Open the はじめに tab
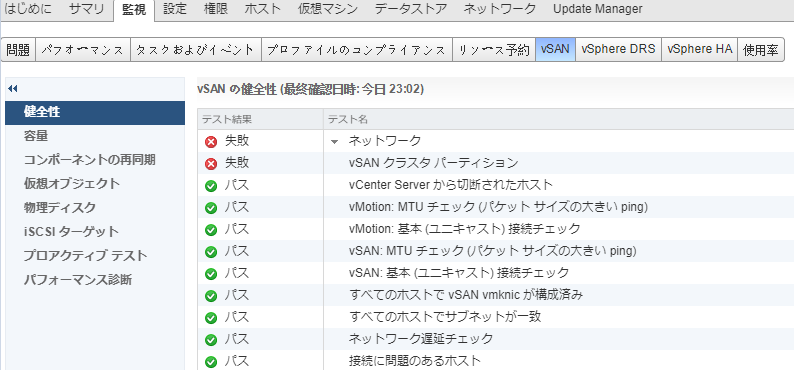Image resolution: width=794 pixels, height=370 pixels. pos(27,9)
